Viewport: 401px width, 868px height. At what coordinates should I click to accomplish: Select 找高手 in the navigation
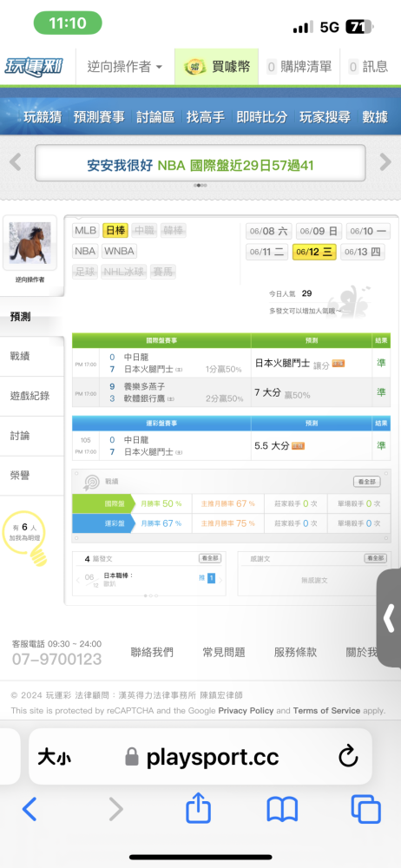tap(205, 117)
